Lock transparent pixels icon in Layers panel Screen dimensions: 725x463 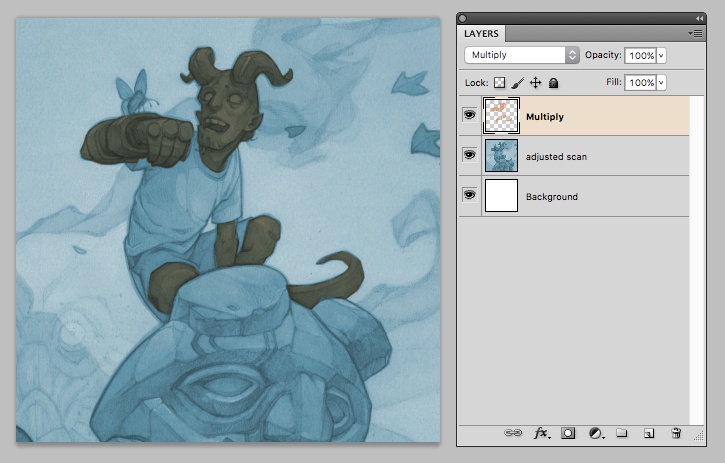coord(501,83)
